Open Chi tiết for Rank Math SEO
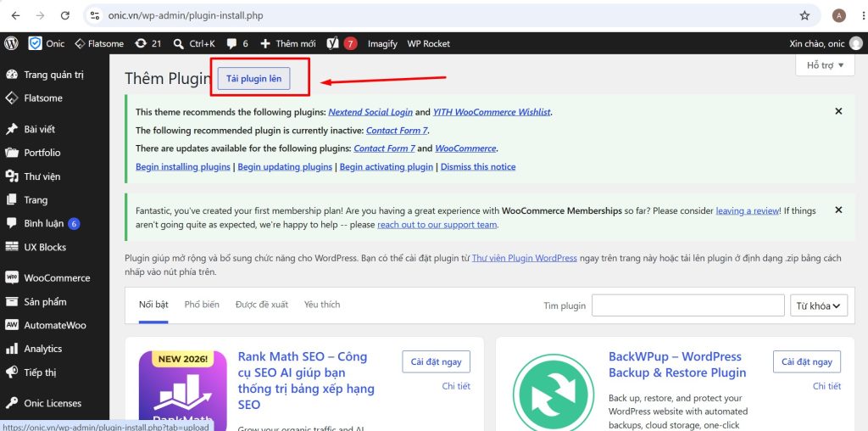The image size is (868, 431). click(456, 386)
